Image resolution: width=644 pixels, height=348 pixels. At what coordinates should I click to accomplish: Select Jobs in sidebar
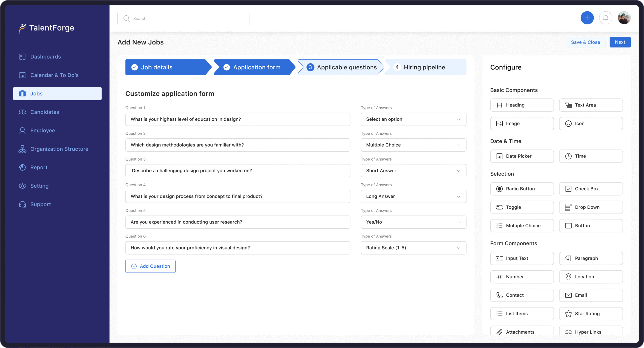(x=57, y=94)
